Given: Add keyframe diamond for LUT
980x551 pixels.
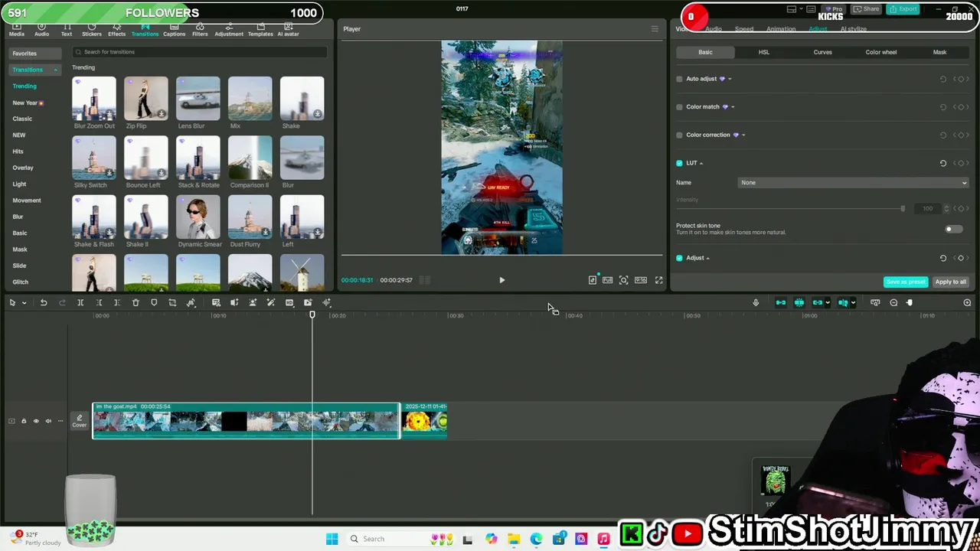Looking at the screenshot, I should [x=961, y=163].
